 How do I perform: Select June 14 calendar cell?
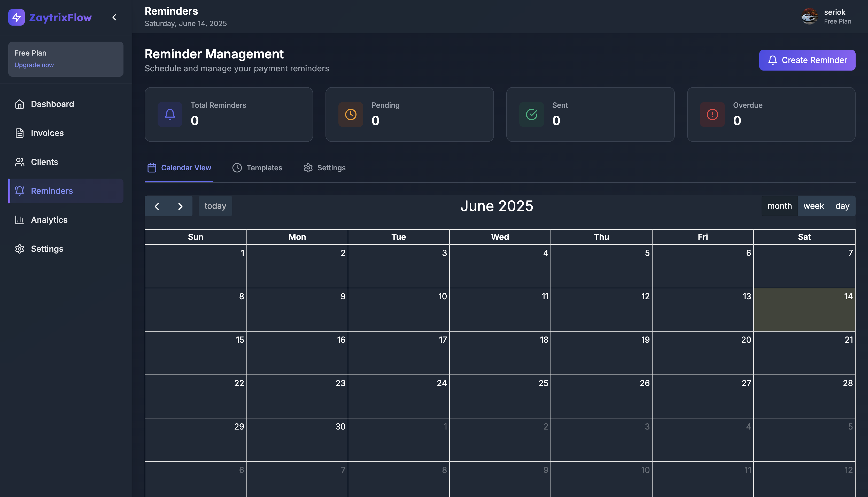(x=804, y=310)
